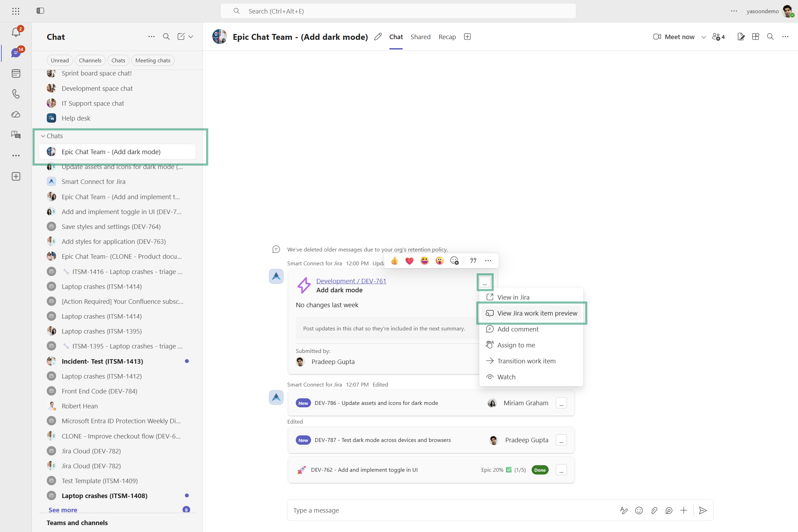The image size is (798, 532).
Task: React with red heart emoji
Action: 409,260
